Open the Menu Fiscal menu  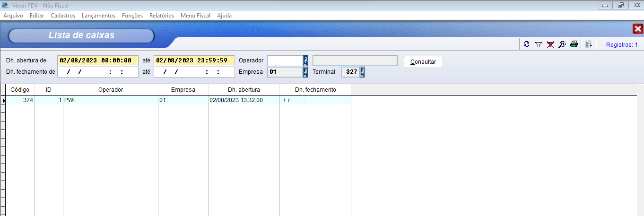point(196,16)
